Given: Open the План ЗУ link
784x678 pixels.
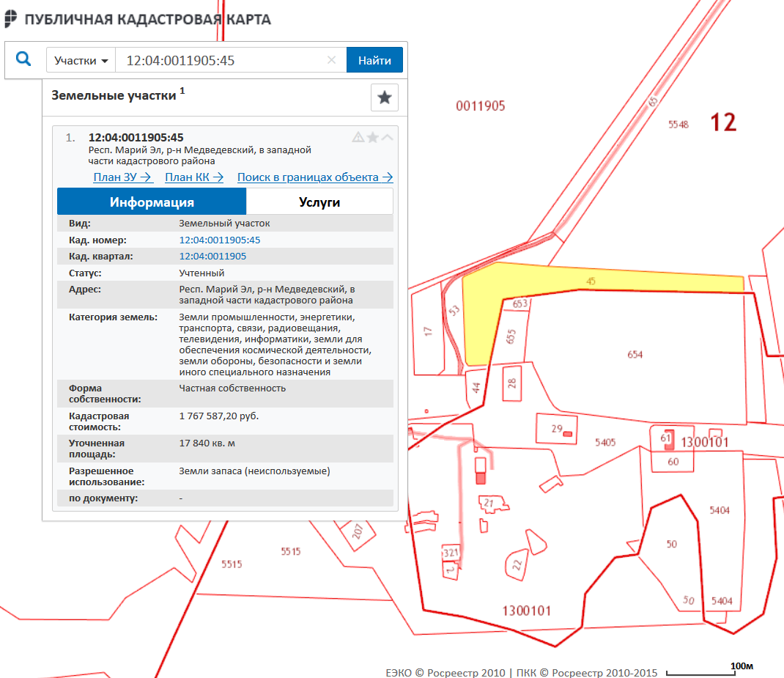Looking at the screenshot, I should [122, 177].
